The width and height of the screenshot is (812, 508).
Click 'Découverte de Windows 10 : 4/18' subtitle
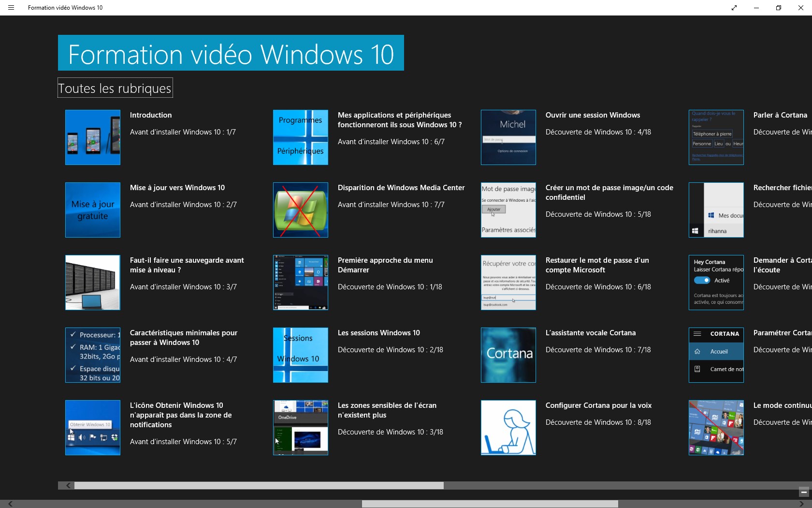coord(598,132)
